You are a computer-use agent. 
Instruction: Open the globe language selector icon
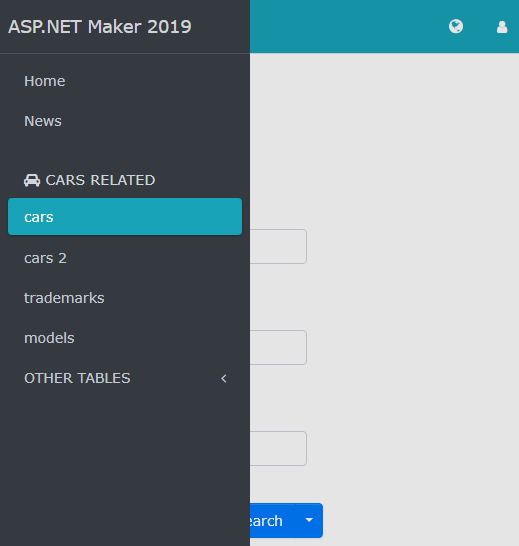point(456,26)
